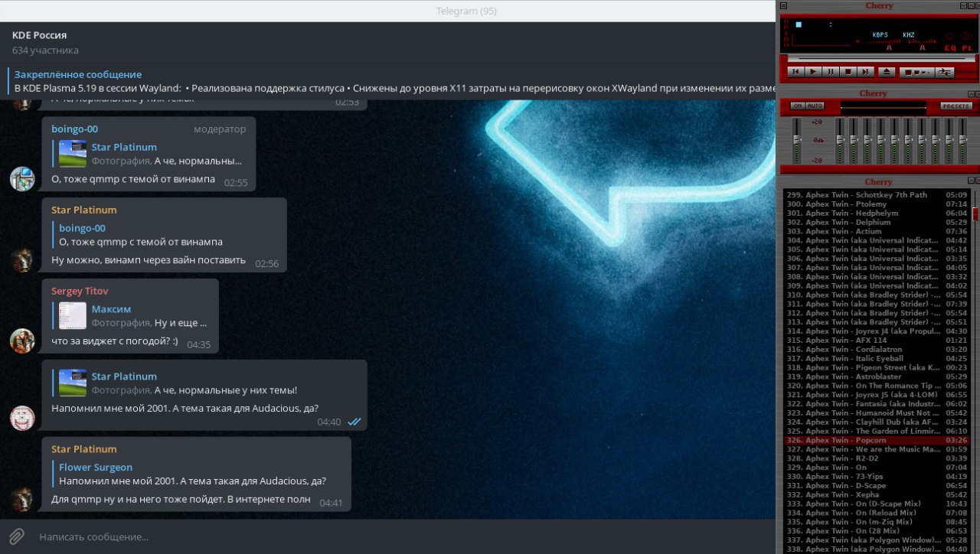This screenshot has height=554, width=980.
Task: Select track 328 R2-D2
Action: tap(877, 458)
